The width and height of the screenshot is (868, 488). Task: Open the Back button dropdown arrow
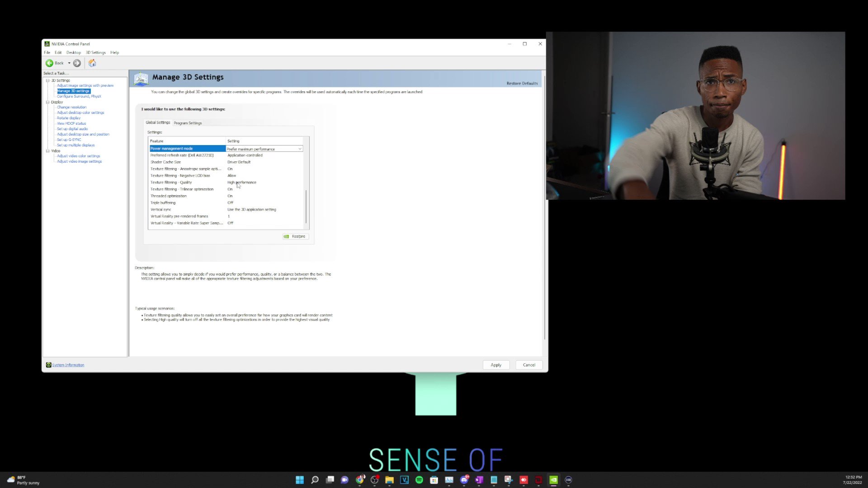click(x=69, y=63)
